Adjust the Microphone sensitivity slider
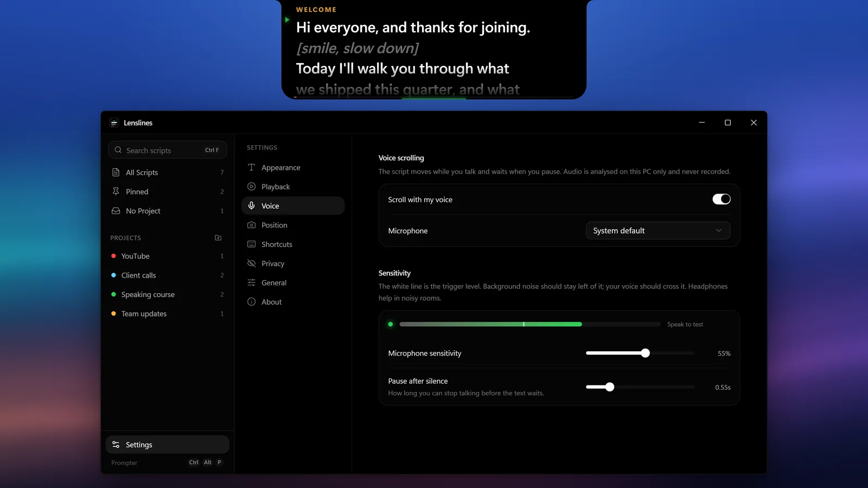This screenshot has width=868, height=488. click(x=640, y=353)
